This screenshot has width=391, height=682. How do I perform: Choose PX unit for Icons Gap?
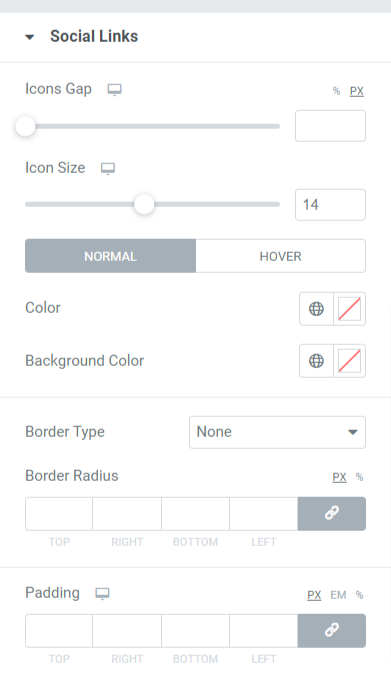357,91
